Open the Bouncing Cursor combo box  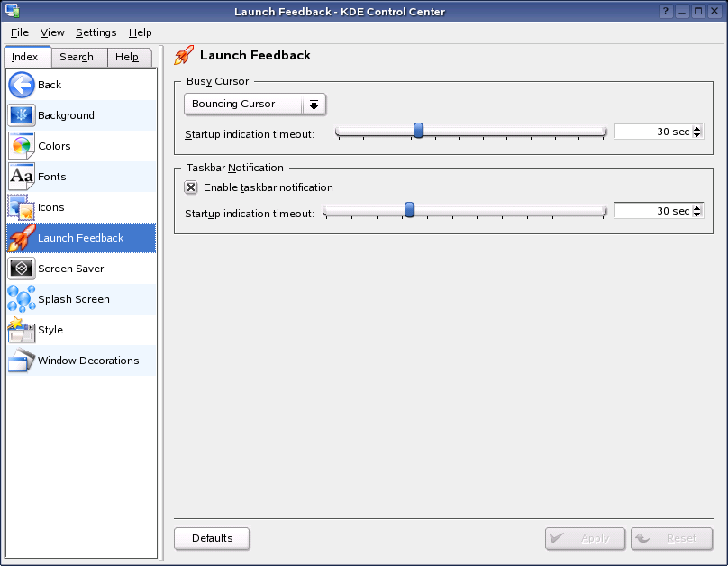pos(255,104)
